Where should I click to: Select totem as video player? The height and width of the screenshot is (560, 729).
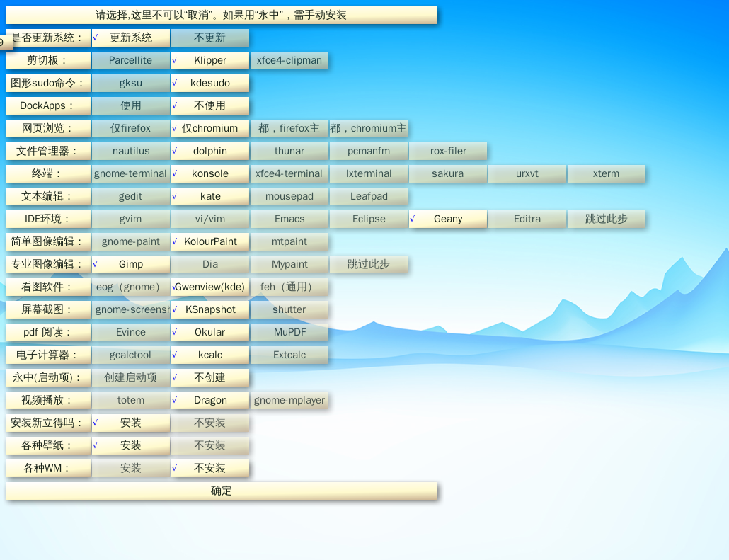tap(131, 401)
